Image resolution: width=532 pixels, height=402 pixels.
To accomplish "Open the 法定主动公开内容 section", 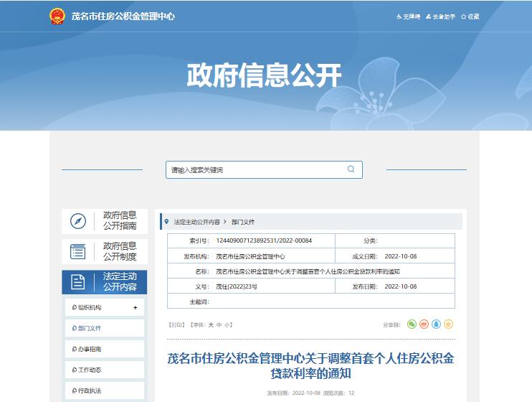I will (105, 281).
